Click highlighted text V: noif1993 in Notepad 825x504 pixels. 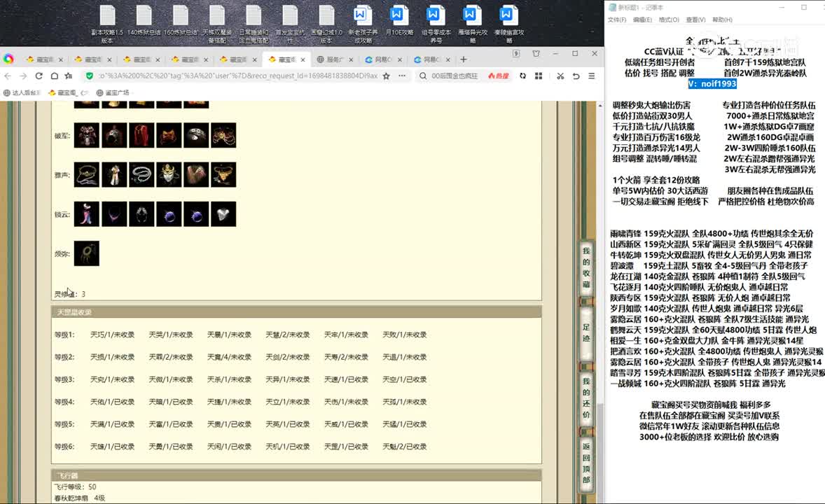coord(712,83)
